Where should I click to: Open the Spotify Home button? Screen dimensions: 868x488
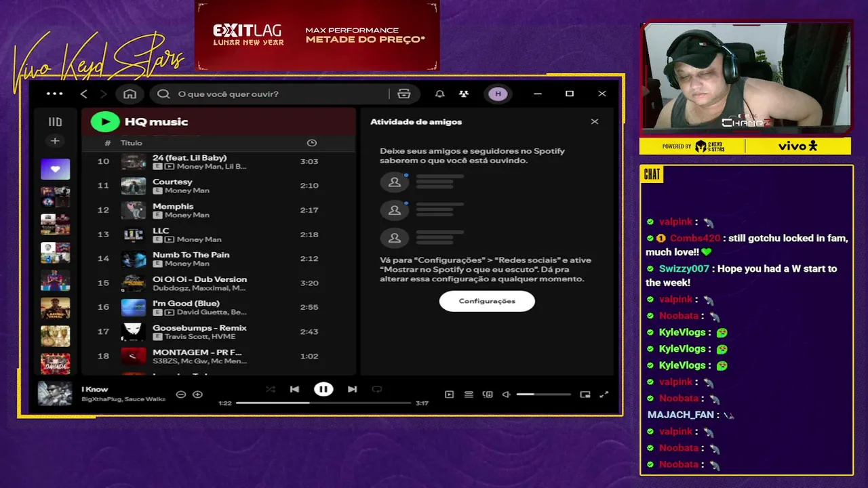tap(130, 94)
